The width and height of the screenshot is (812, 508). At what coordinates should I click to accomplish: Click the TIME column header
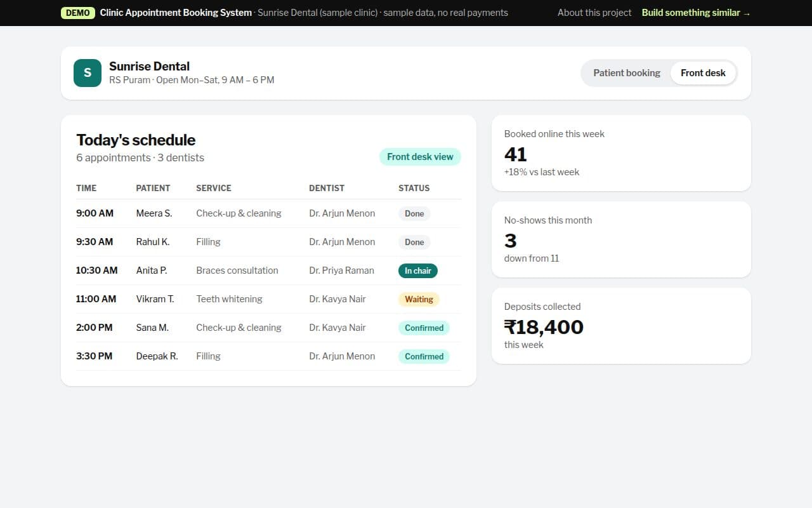click(x=86, y=188)
